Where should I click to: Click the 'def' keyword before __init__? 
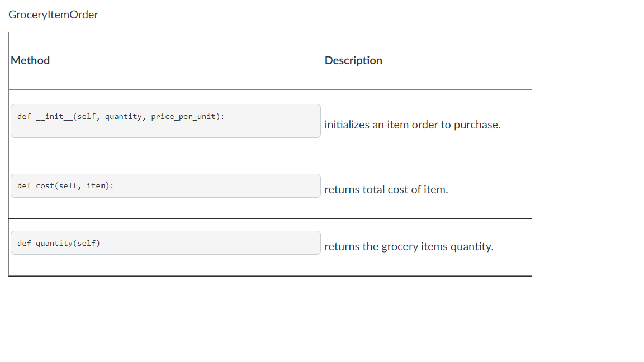click(24, 117)
